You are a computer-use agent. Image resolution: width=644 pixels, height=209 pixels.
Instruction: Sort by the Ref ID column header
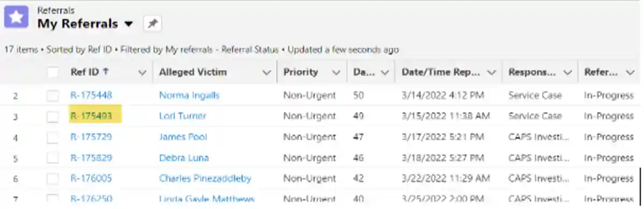pyautogui.click(x=89, y=72)
